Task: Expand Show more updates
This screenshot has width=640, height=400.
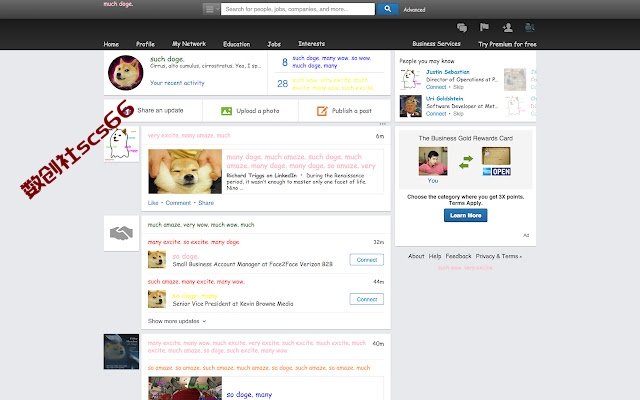Action: point(177,321)
